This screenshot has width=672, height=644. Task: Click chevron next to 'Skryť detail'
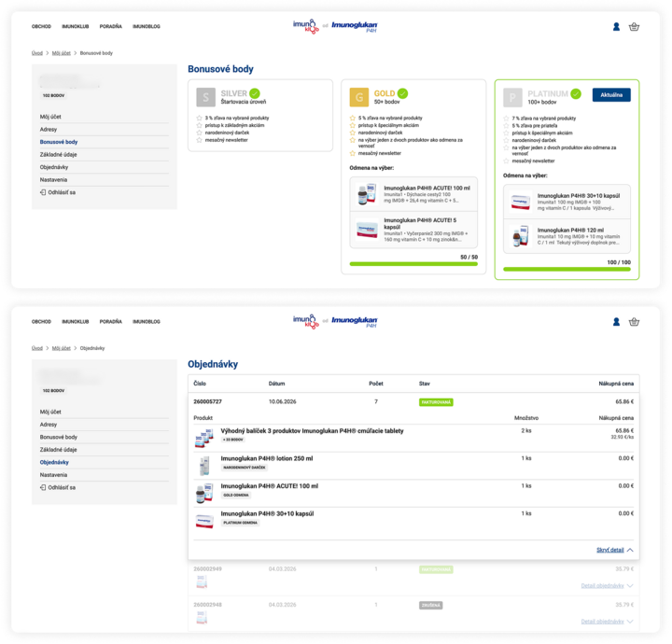pos(630,550)
